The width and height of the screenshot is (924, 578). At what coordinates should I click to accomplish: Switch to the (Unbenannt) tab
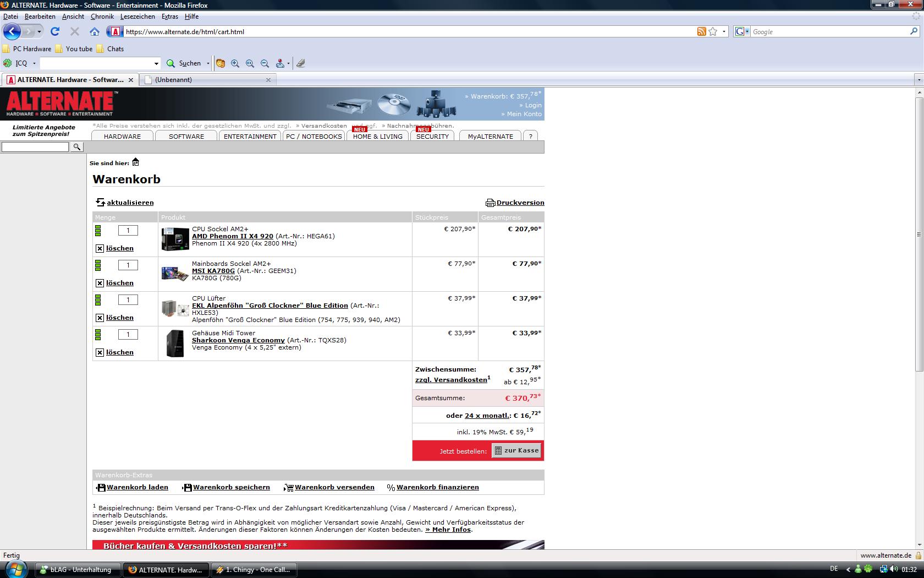coord(207,80)
